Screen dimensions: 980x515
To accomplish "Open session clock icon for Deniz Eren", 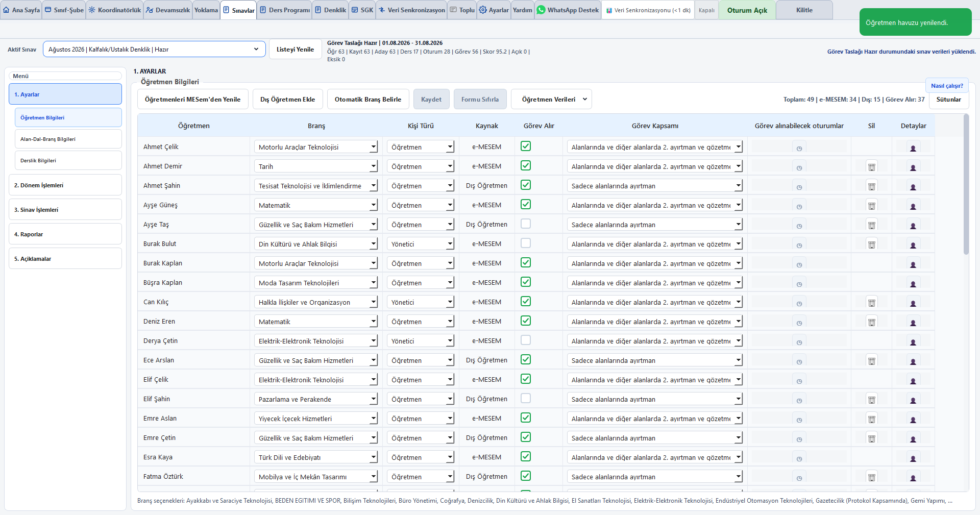I will click(799, 322).
